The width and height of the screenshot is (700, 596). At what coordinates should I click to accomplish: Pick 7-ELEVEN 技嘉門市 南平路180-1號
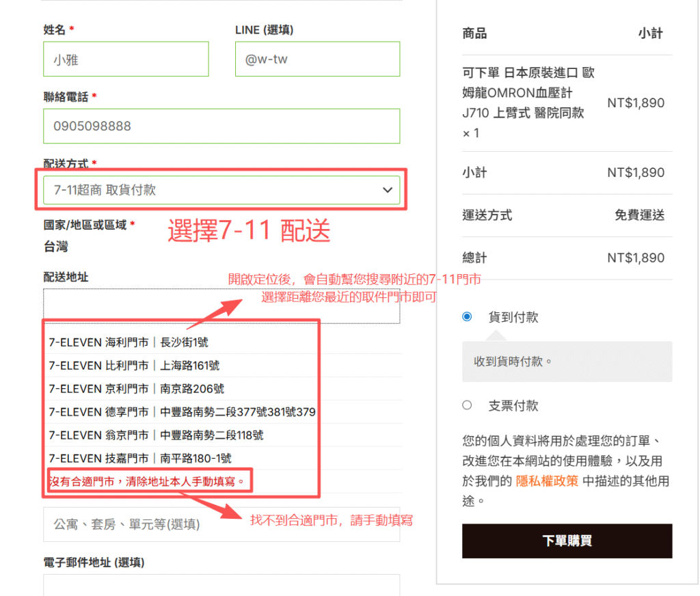point(144,458)
